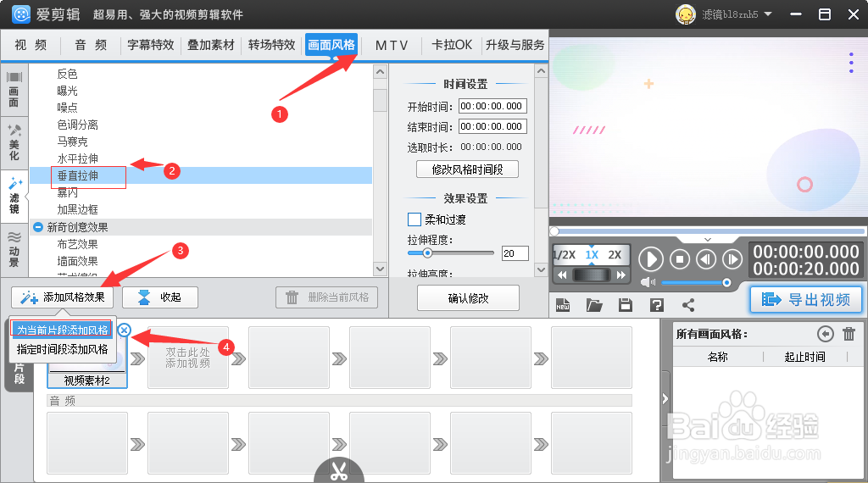Open help question-mark icon
Viewport: 868px width, 483px height.
[x=657, y=305]
